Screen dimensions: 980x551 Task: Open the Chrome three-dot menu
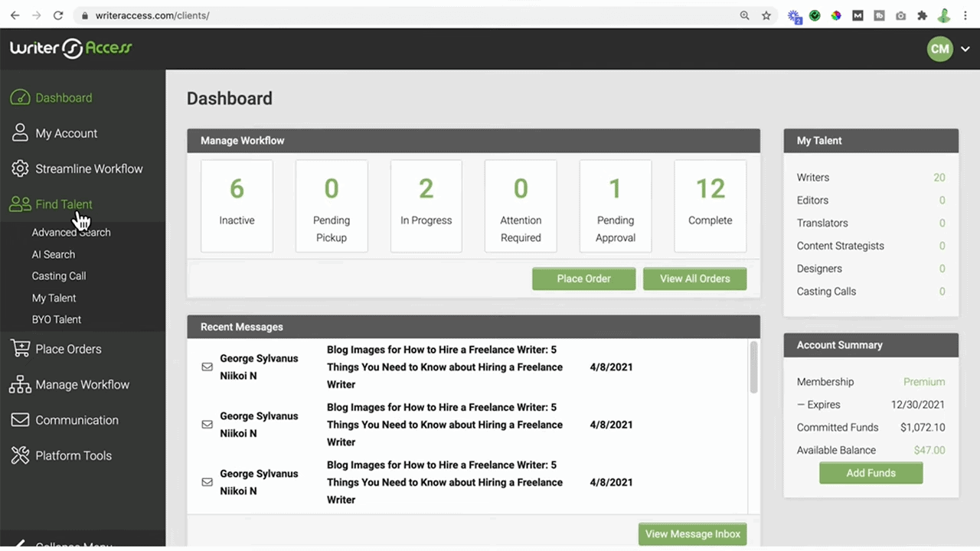click(x=966, y=15)
